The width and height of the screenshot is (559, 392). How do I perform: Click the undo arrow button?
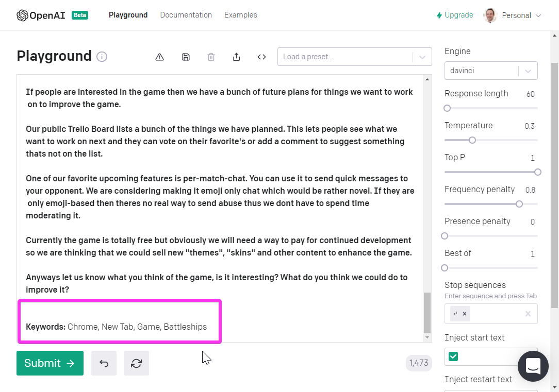pos(104,363)
